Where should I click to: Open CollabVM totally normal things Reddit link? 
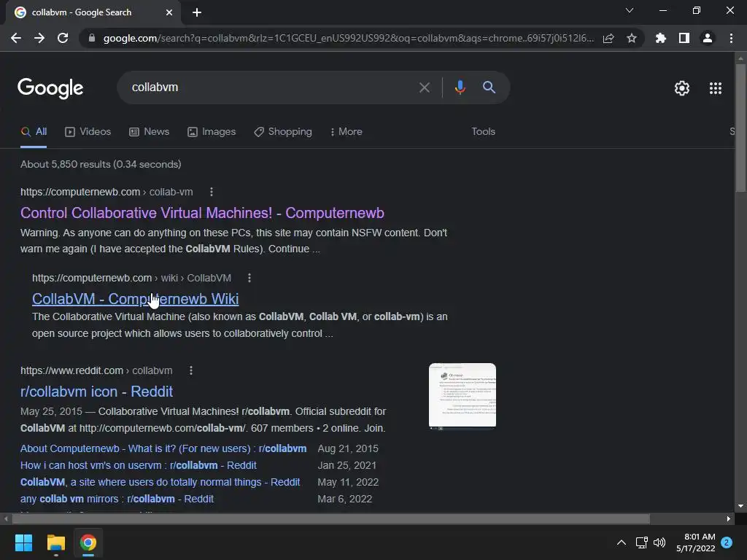(x=160, y=482)
